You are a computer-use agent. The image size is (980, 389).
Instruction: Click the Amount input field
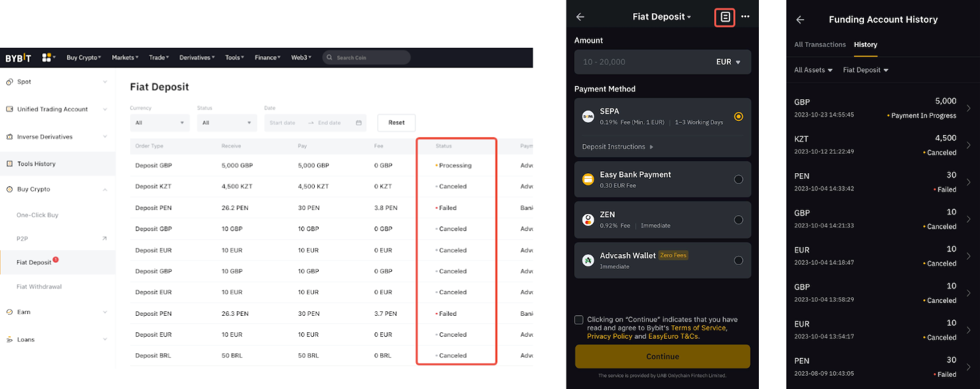click(x=640, y=62)
